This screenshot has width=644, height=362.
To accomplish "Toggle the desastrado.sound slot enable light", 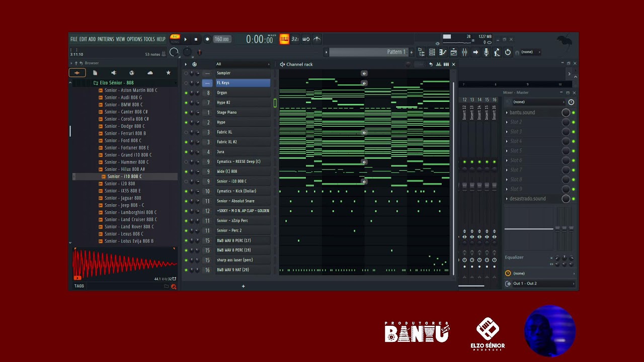I will pyautogui.click(x=573, y=199).
